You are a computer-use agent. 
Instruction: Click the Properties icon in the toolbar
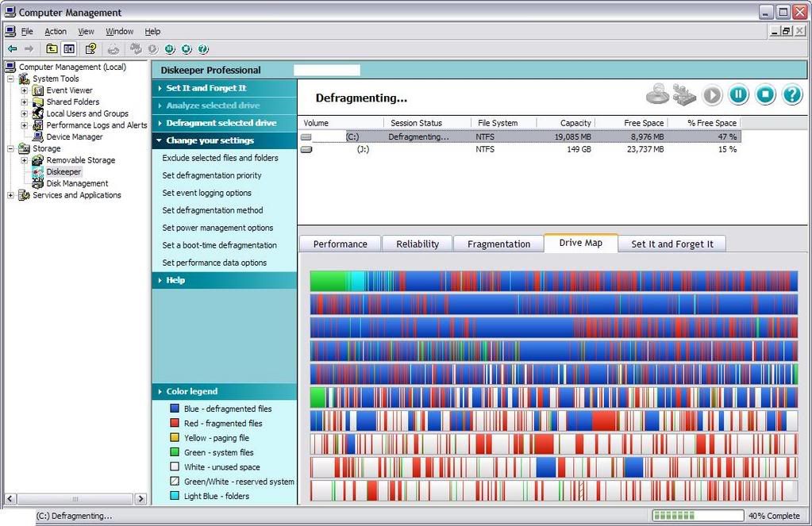(90, 48)
